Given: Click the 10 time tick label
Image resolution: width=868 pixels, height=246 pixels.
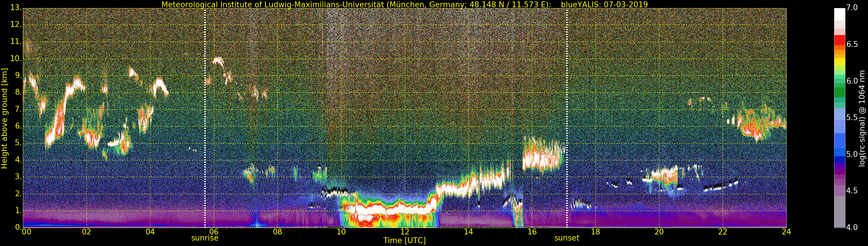Looking at the screenshot, I should tap(341, 232).
